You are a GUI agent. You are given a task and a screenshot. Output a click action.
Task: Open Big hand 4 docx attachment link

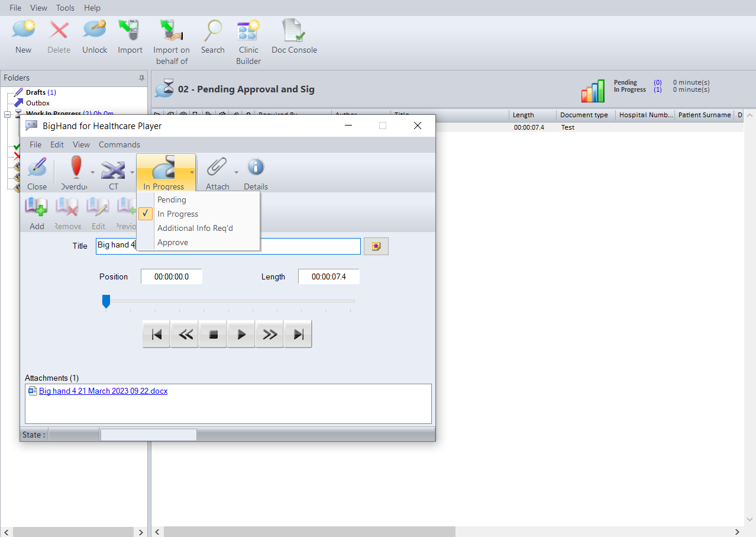[103, 391]
